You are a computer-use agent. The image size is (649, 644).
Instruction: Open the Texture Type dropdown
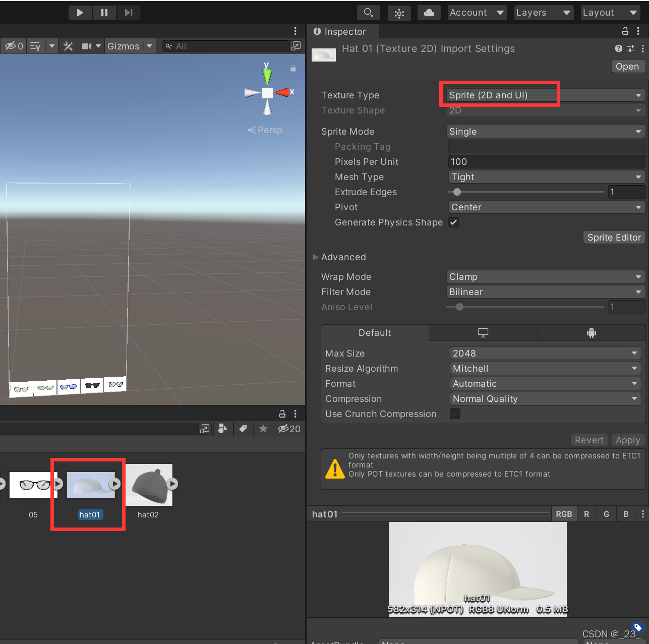(546, 95)
